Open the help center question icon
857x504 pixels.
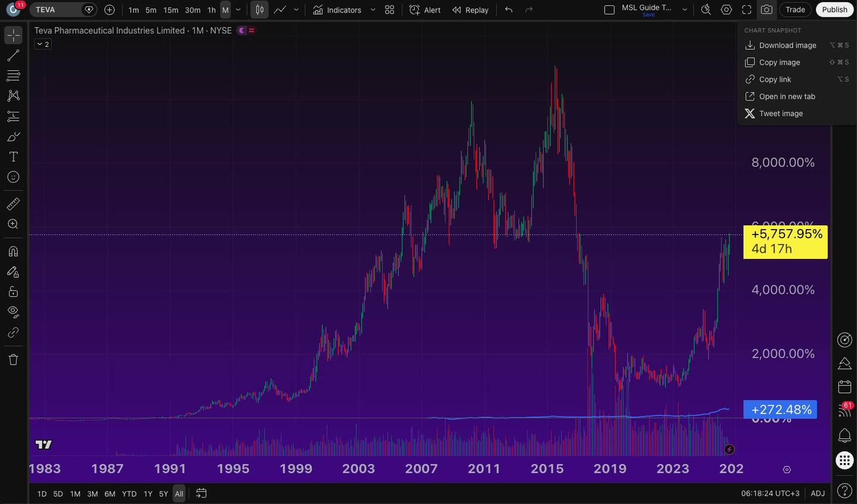point(845,491)
